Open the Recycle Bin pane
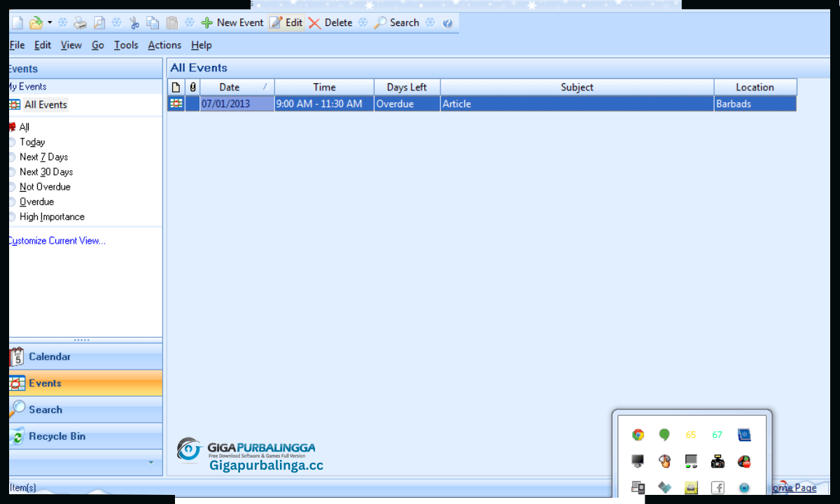This screenshot has height=504, width=840. click(85, 436)
